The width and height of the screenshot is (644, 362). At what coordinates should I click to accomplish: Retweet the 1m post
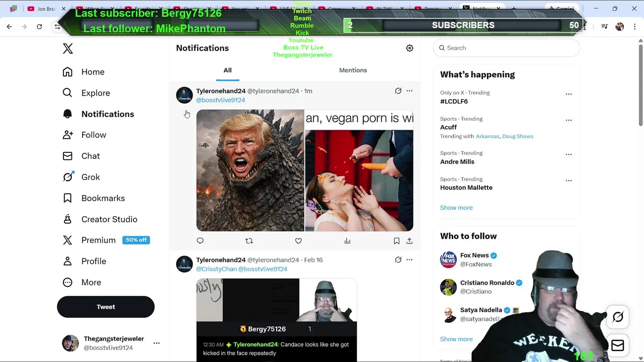tap(249, 241)
